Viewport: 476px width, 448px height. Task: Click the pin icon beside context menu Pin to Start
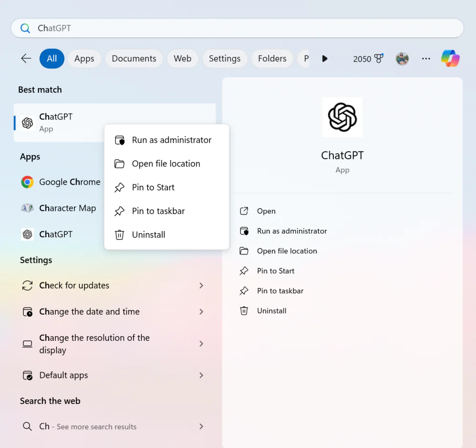[x=119, y=188]
